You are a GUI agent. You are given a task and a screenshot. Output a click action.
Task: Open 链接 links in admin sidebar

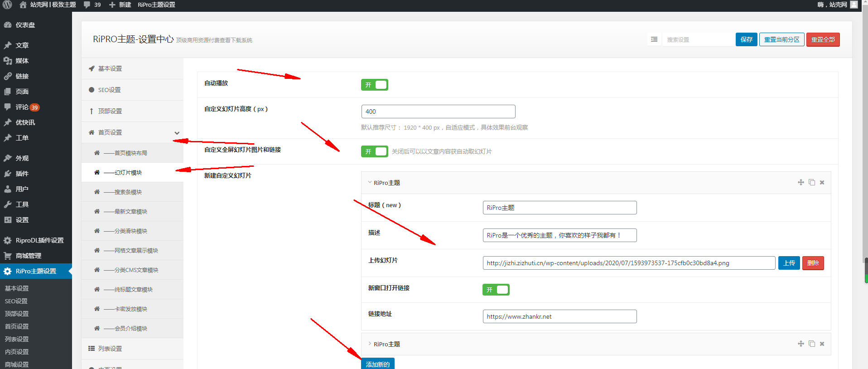coord(36,76)
